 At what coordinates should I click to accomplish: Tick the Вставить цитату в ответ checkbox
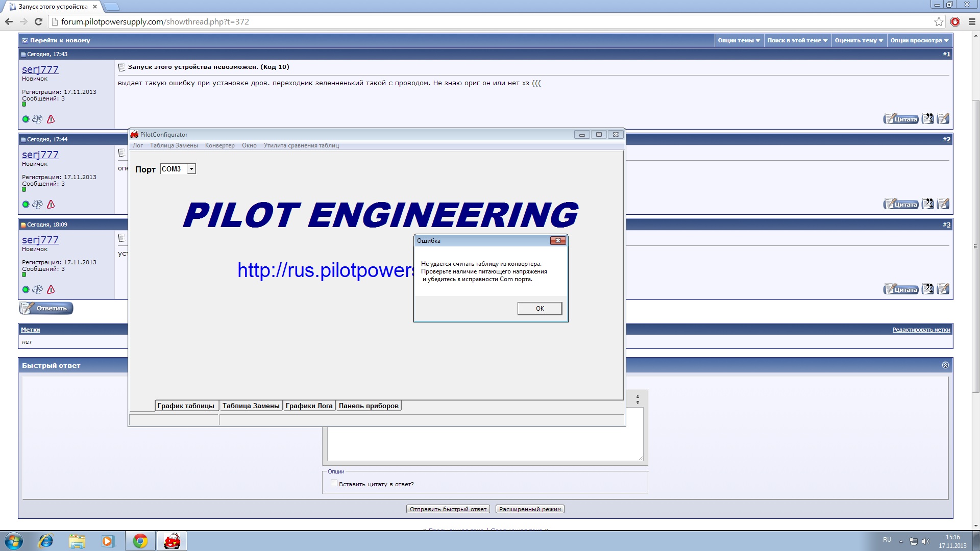click(x=334, y=483)
